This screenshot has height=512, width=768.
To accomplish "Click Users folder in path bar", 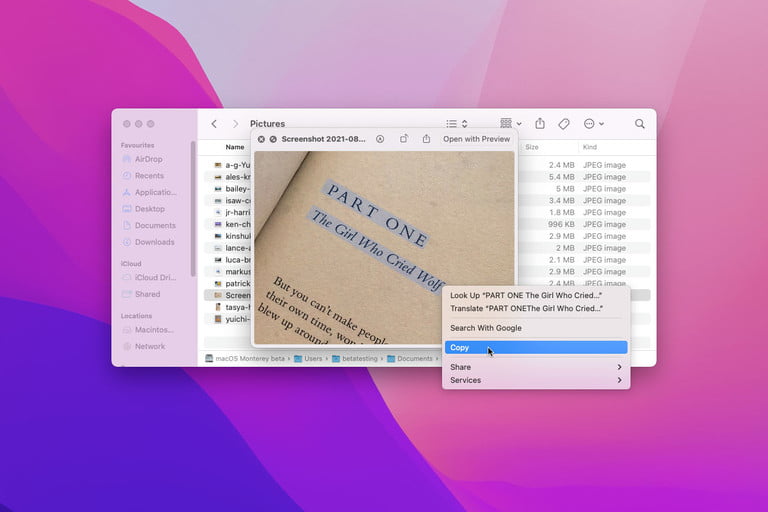I will coord(308,359).
